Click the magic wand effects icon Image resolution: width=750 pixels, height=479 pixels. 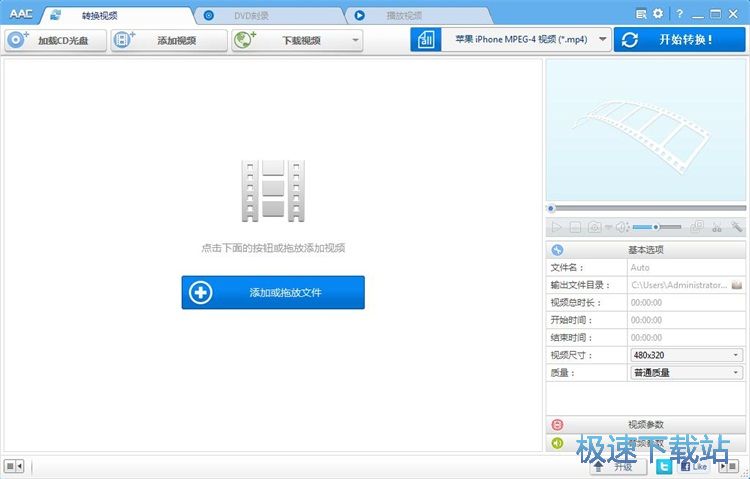(x=737, y=226)
